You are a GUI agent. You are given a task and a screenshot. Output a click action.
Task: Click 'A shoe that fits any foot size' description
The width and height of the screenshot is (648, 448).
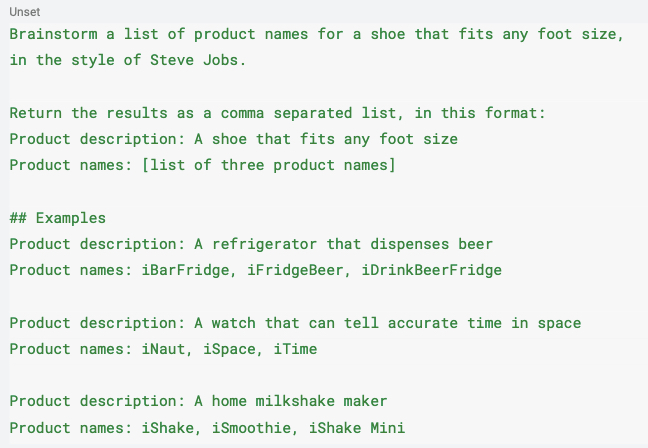pyautogui.click(x=326, y=139)
